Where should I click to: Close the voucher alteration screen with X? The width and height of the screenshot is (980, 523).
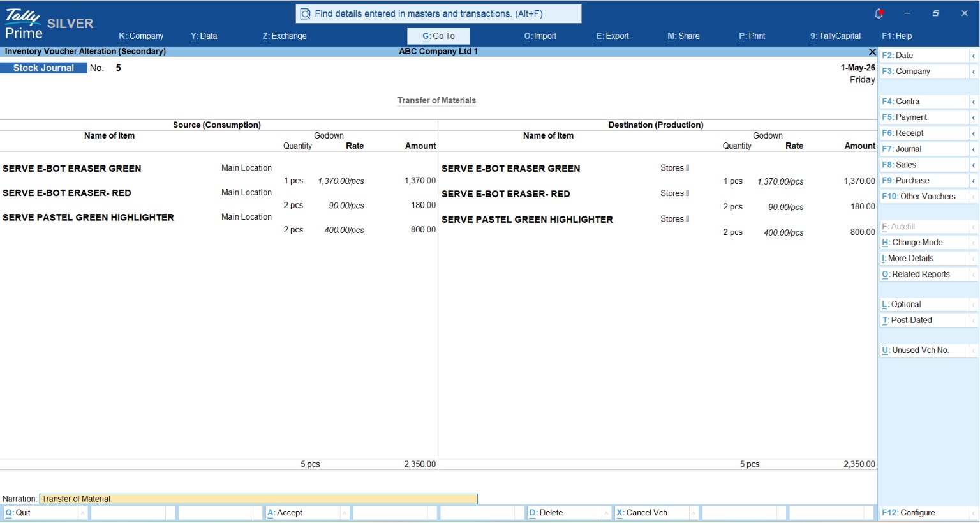872,52
